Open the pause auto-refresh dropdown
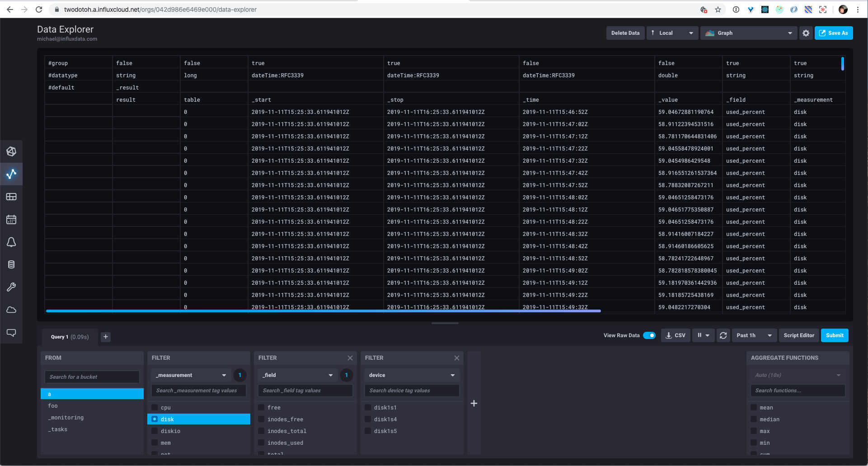Image resolution: width=868 pixels, height=466 pixels. click(x=704, y=335)
